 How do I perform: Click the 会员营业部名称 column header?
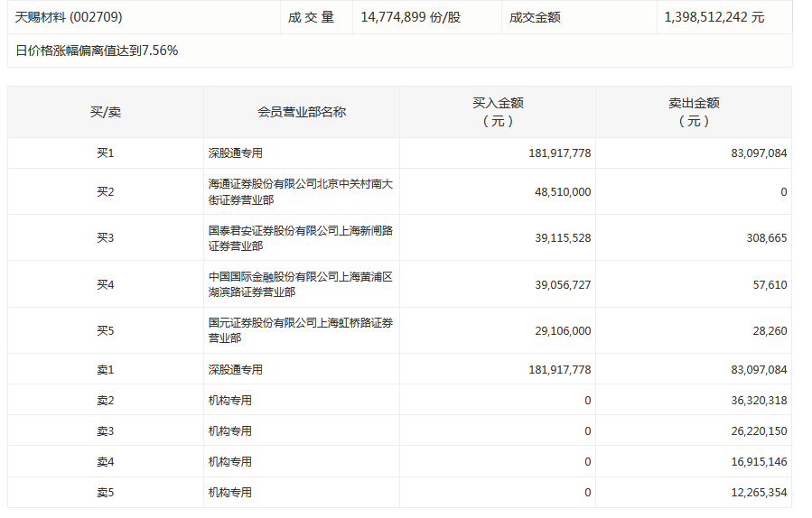[302, 112]
